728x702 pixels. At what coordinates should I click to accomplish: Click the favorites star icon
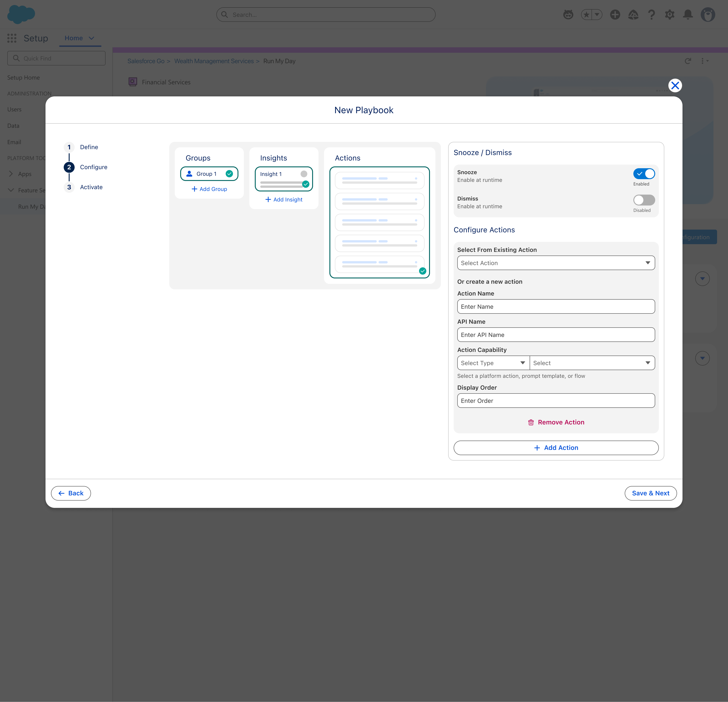[586, 15]
